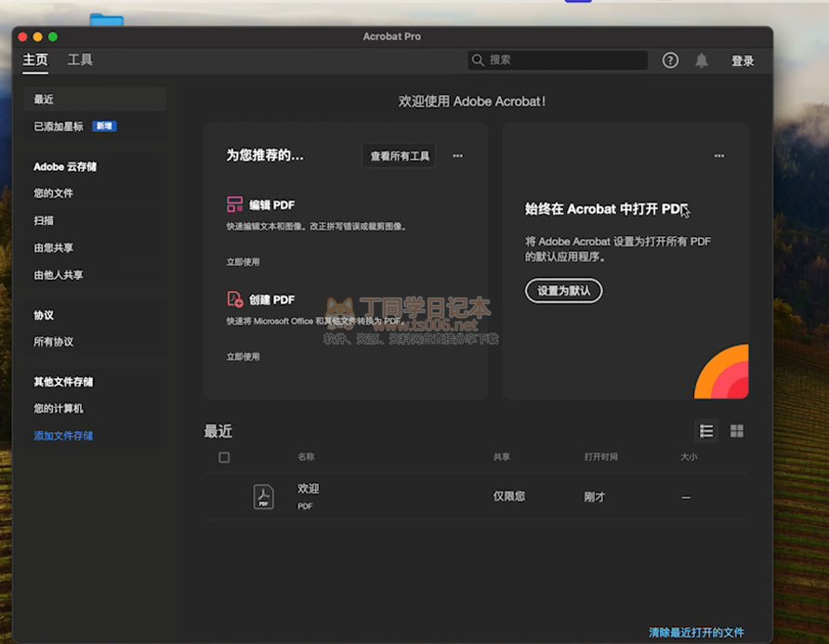Screen dimensions: 829x644
Task: Click the 登录 button
Action: [x=743, y=60]
